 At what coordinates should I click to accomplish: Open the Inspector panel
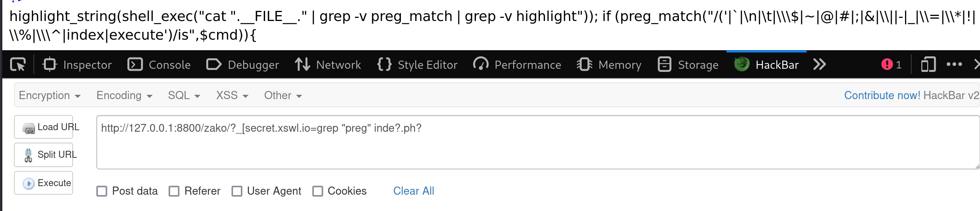point(77,65)
